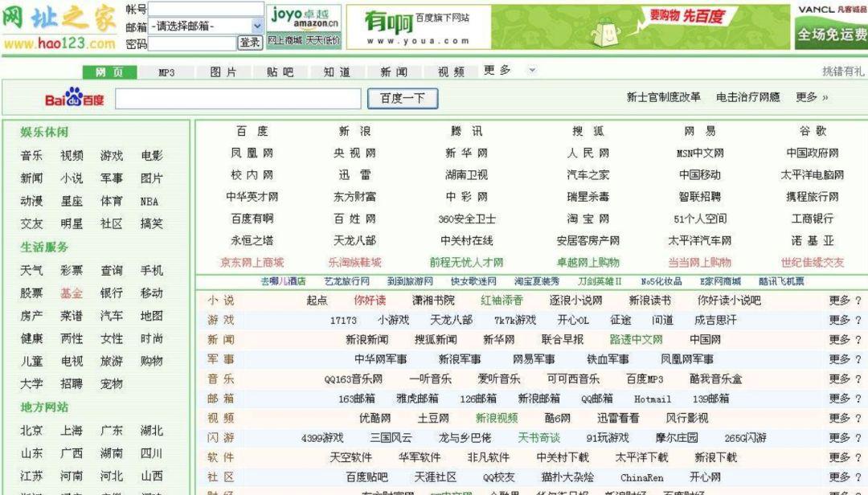Open the 天涯社区 link
Viewport: 868px width, 495px height.
[436, 477]
